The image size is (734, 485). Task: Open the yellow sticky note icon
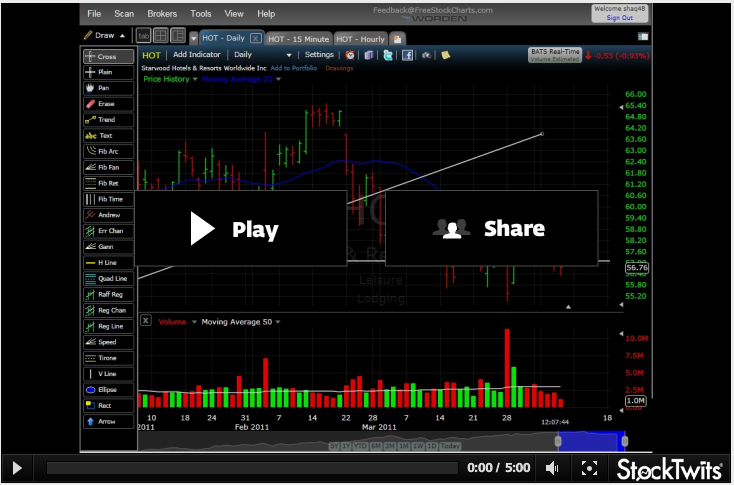[x=446, y=55]
